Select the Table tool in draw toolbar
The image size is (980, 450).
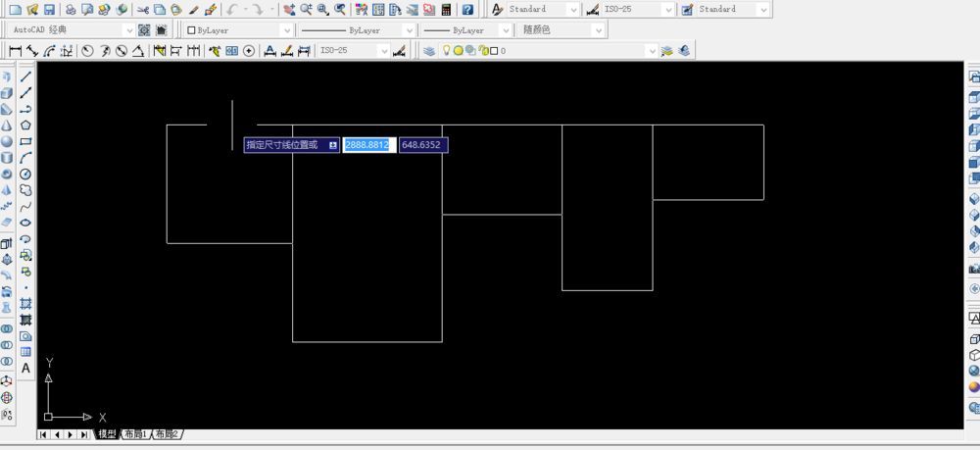coord(25,352)
